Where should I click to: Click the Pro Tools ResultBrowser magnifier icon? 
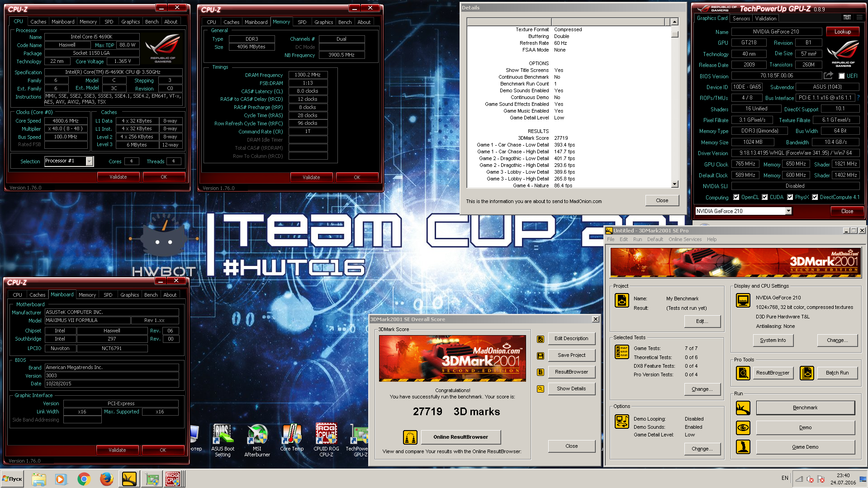click(x=743, y=373)
